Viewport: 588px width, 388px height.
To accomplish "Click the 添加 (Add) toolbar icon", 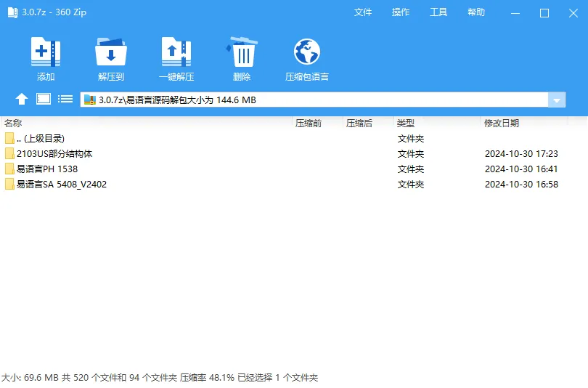I will [x=45, y=53].
